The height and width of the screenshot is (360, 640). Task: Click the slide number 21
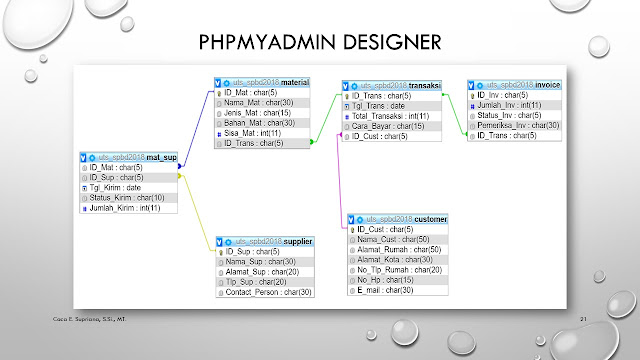point(583,319)
